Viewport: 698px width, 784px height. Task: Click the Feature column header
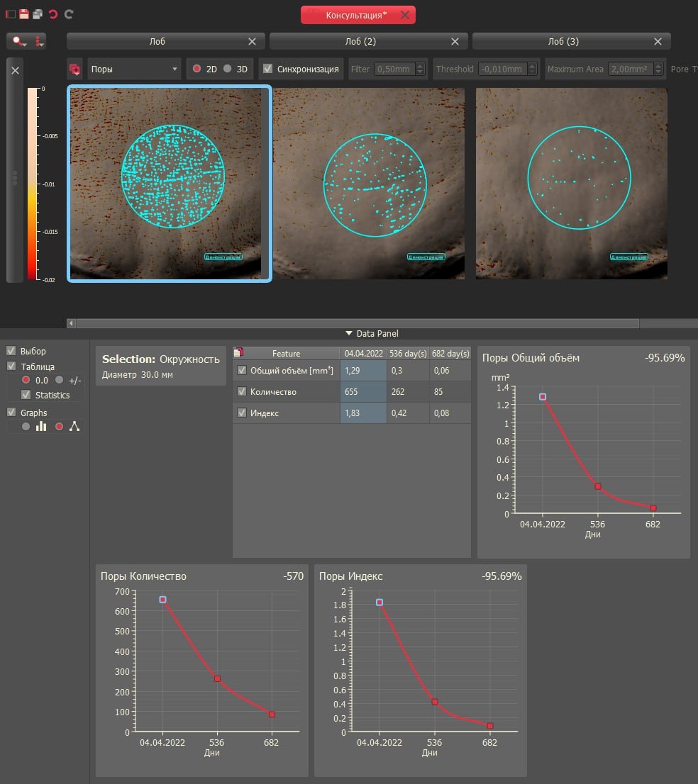[286, 354]
